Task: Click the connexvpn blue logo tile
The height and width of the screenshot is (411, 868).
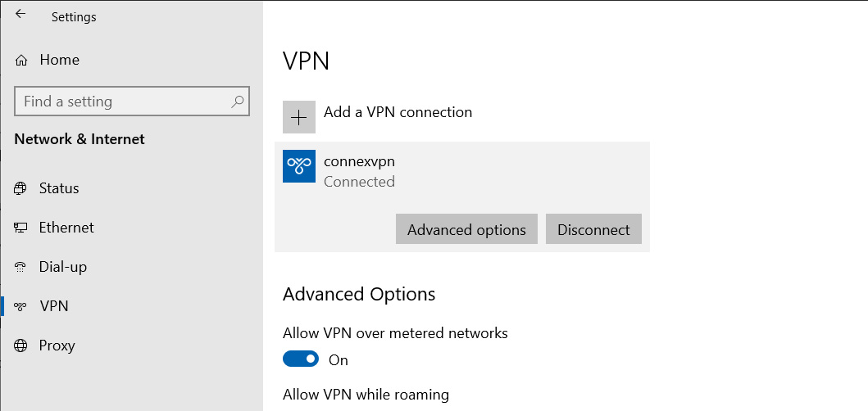Action: 299,166
